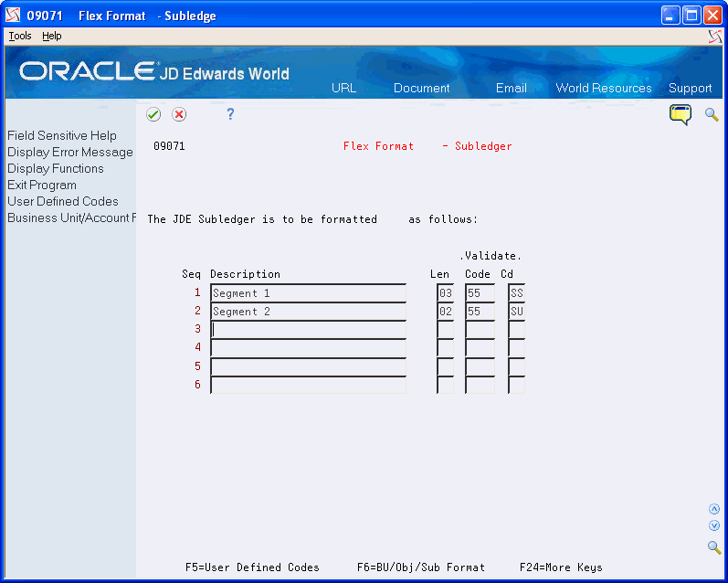Click the Len field containing 02
Viewport: 728px width, 583px height.
pyautogui.click(x=445, y=312)
